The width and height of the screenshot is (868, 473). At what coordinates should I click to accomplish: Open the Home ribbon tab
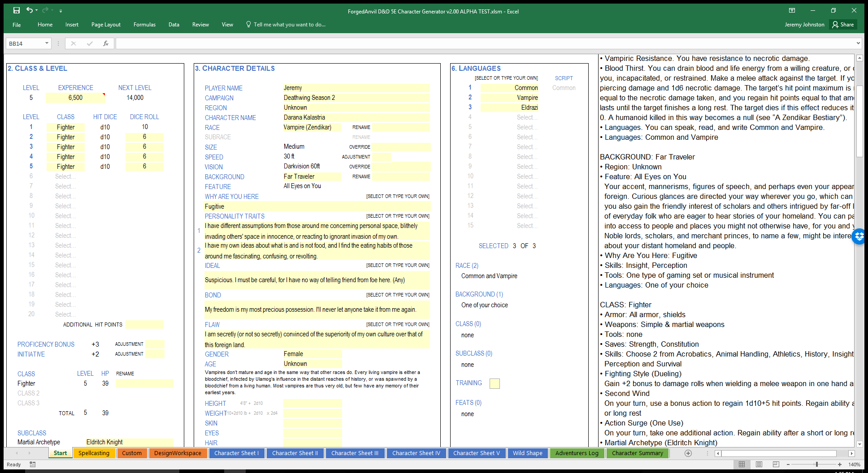45,25
